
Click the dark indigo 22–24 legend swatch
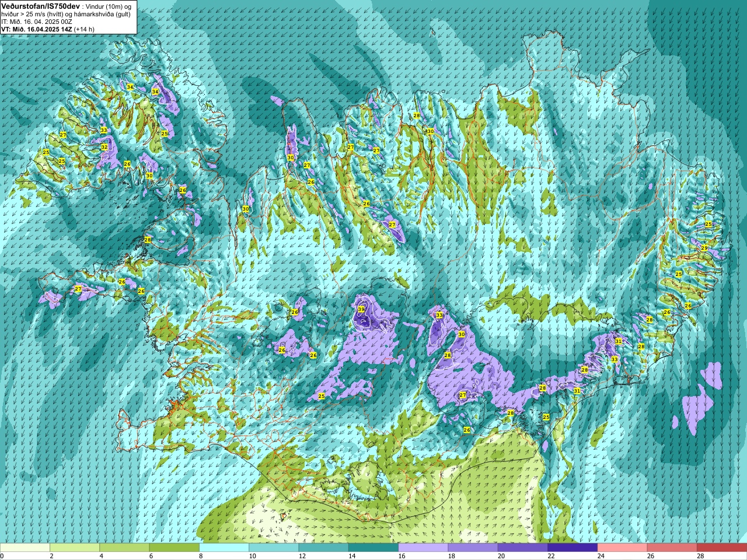coord(573,548)
